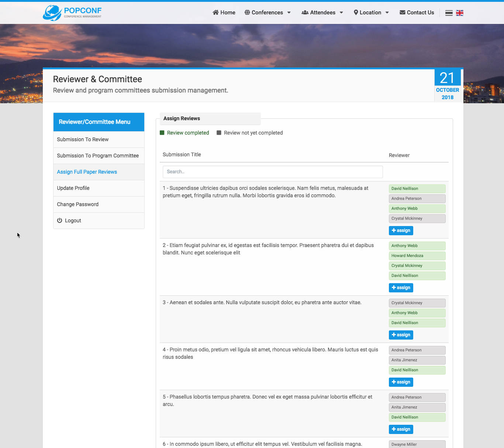Screen dimensions: 504x448
Task: Open the Location dropdown arrow
Action: click(387, 13)
